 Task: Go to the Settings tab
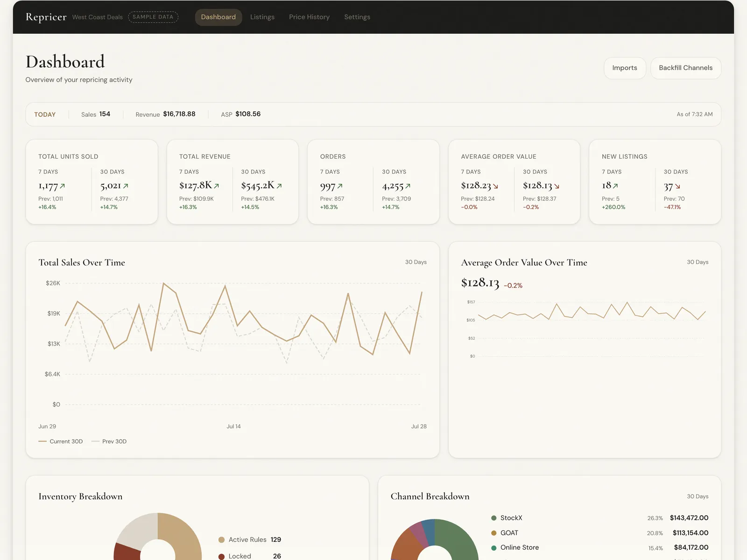pyautogui.click(x=357, y=17)
